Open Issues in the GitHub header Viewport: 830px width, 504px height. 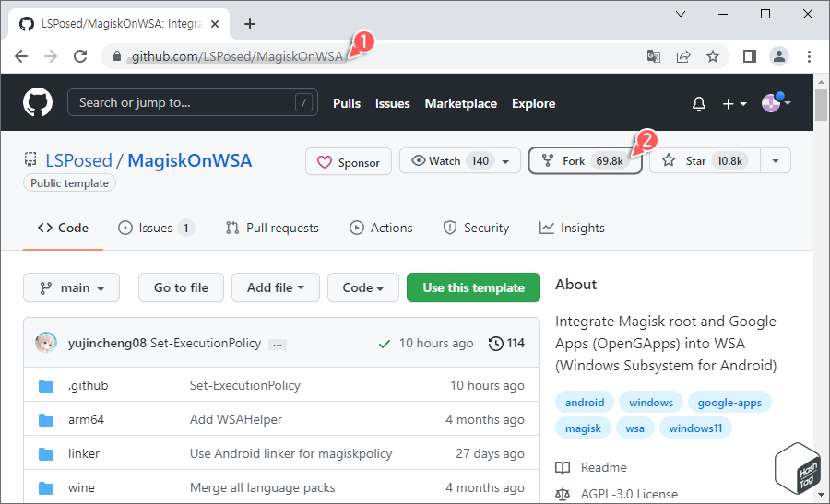point(392,103)
